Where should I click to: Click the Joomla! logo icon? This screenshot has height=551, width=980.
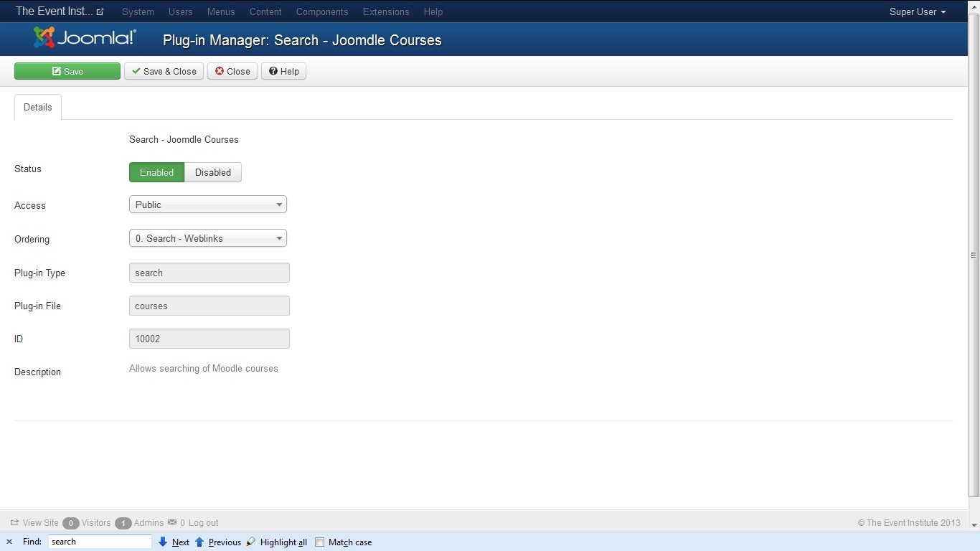point(44,38)
